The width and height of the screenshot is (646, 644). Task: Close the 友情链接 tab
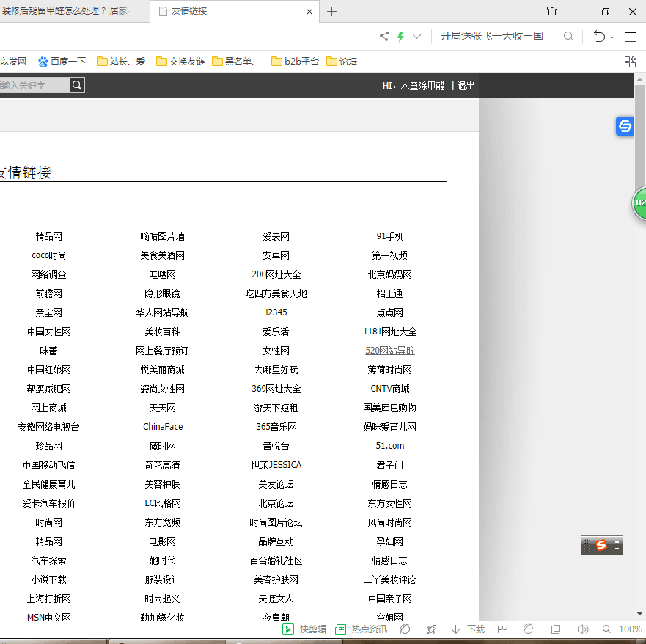coord(309,12)
